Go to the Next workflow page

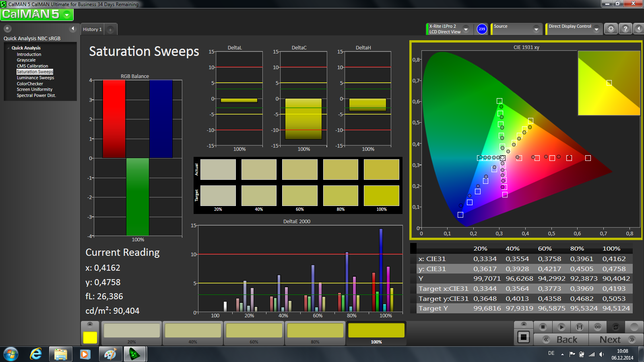[x=616, y=339]
